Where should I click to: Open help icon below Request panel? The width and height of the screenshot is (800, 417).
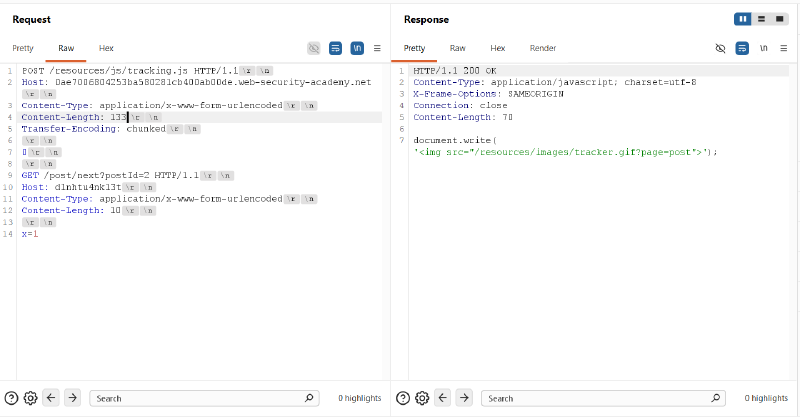tap(11, 398)
